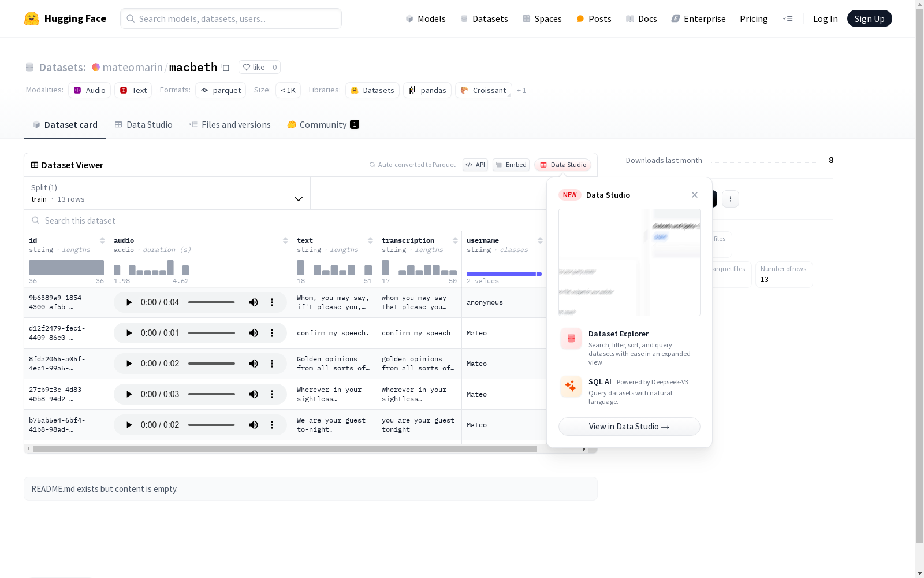Go to Models in the top navigation
The height and width of the screenshot is (578, 924).
[426, 18]
